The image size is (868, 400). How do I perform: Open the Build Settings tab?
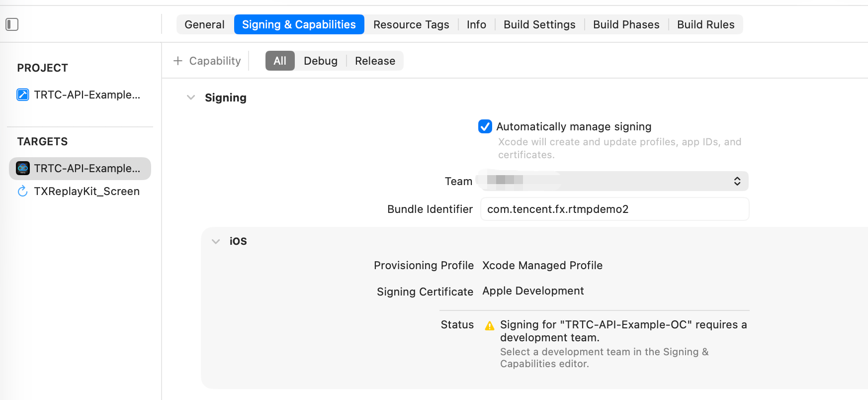point(539,24)
